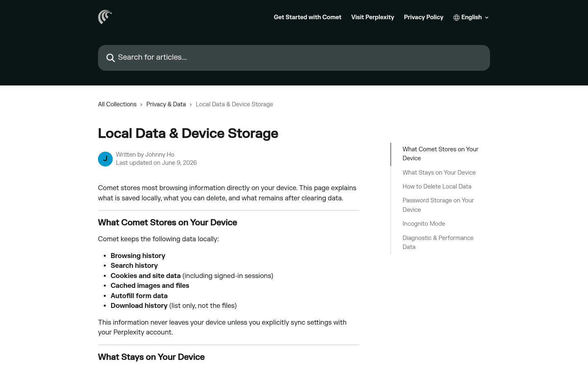This screenshot has width=588, height=368.
Task: Jump to What Stays on Your Device in sidebar
Action: coord(439,173)
